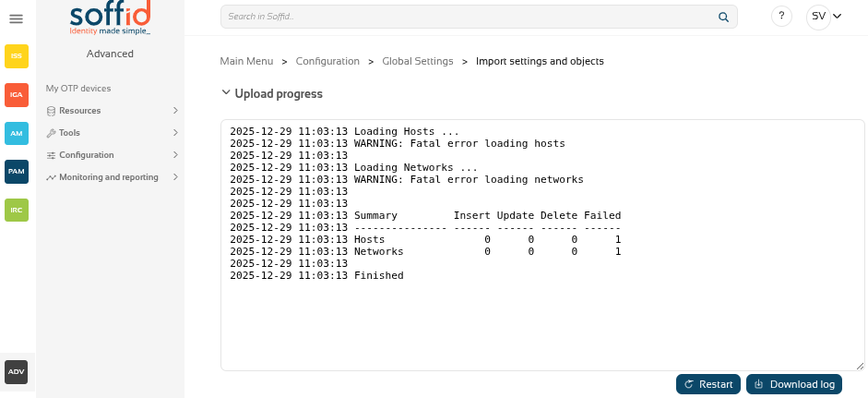Select the yellow ISS module icon

(16, 56)
